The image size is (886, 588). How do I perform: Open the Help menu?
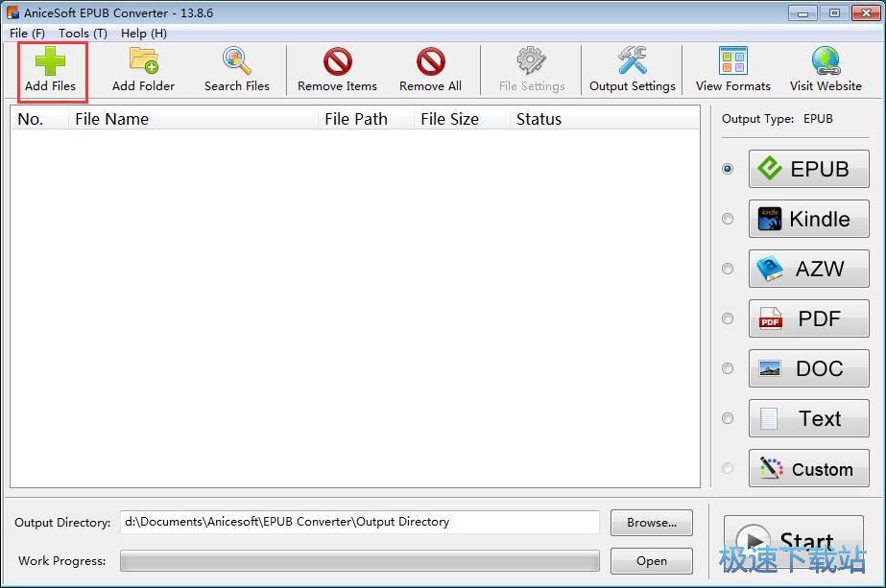(x=143, y=33)
